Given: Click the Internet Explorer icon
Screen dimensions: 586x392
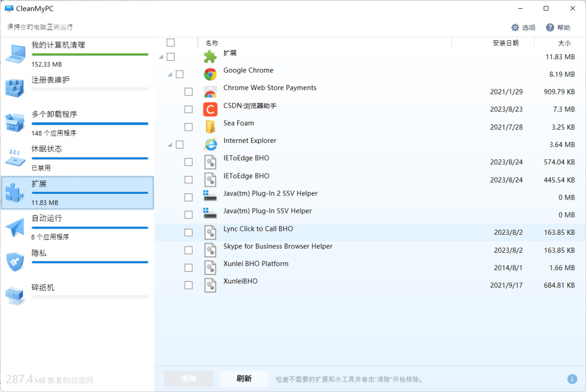Looking at the screenshot, I should [x=210, y=144].
